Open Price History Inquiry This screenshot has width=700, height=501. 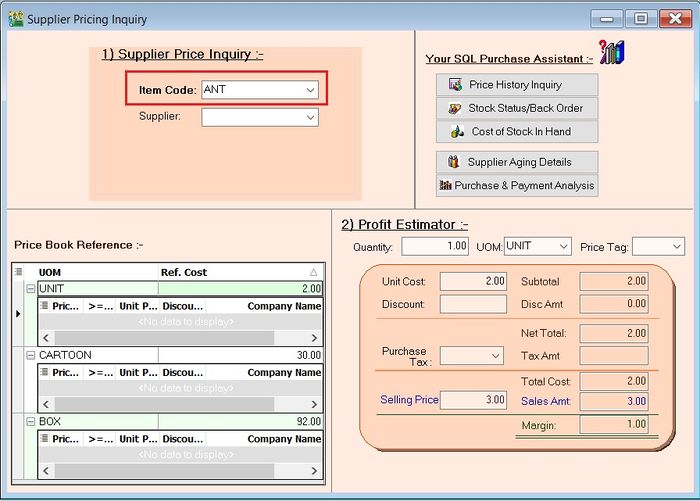click(x=517, y=85)
